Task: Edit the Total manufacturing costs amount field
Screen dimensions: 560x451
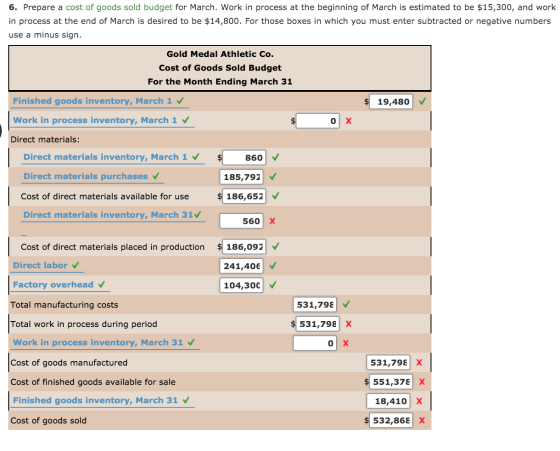Action: tap(315, 305)
